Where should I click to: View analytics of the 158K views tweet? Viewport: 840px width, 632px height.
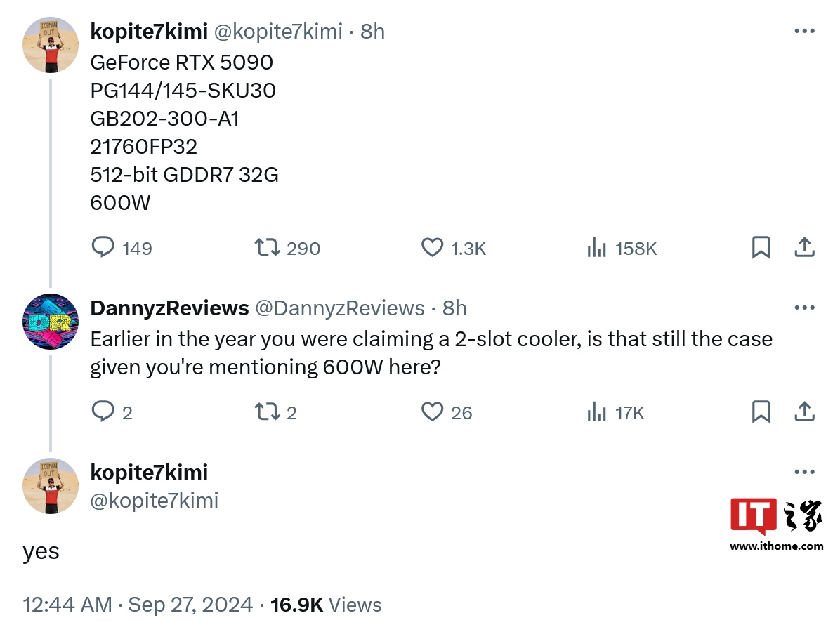click(x=596, y=247)
